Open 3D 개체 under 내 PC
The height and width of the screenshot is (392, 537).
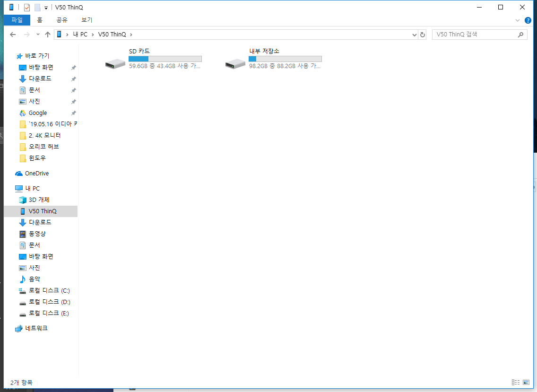[39, 200]
